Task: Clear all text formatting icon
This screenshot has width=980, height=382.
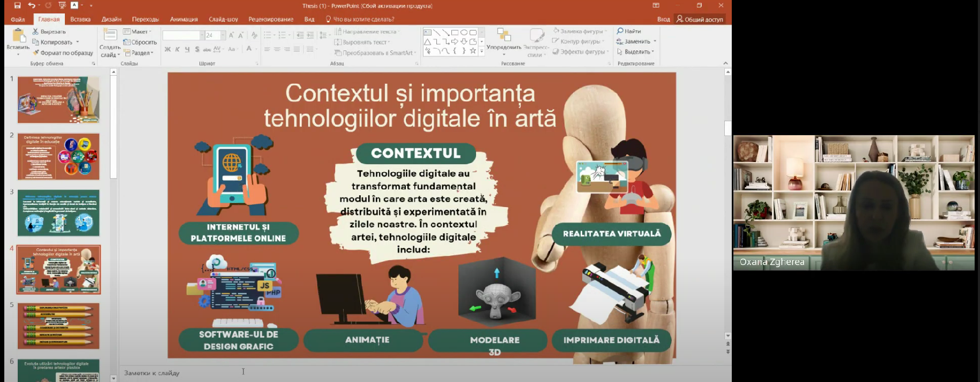Action: [x=254, y=35]
